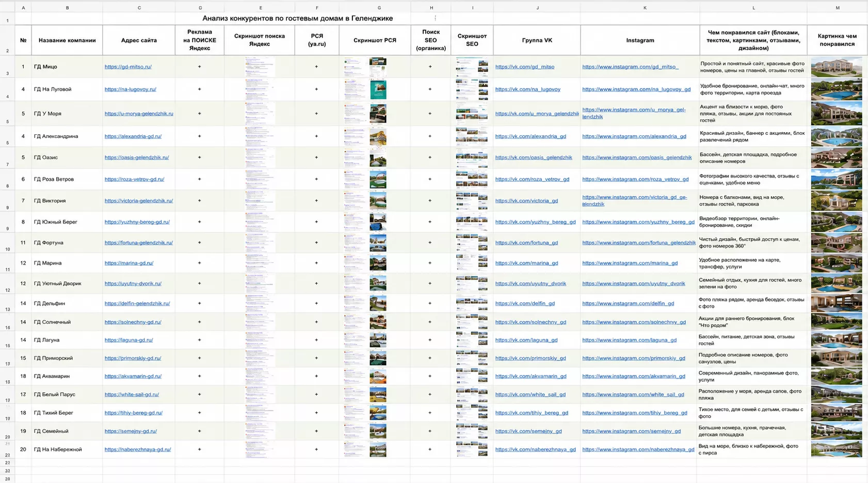Open the primorskiy-gd.ru link
The width and height of the screenshot is (868, 483).
point(133,359)
